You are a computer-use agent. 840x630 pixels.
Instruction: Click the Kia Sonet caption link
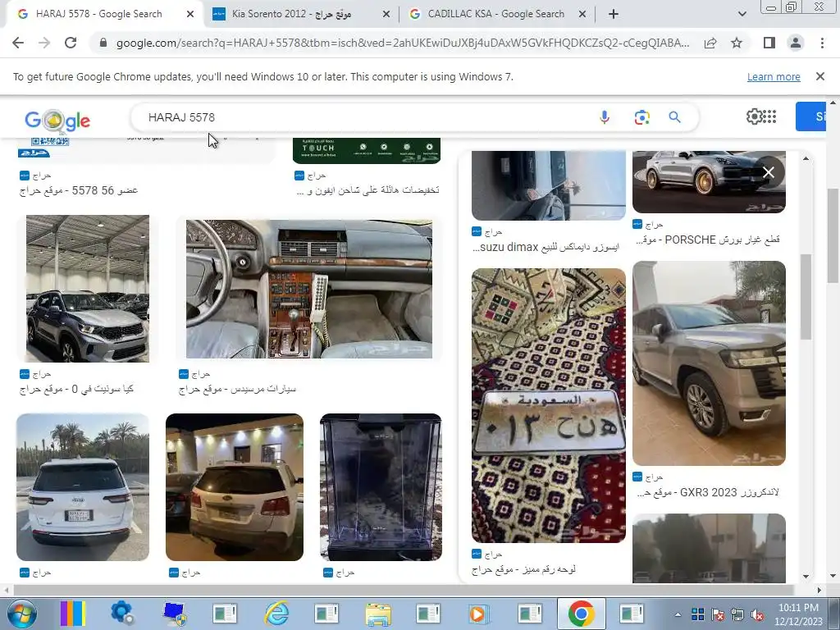tap(76, 388)
